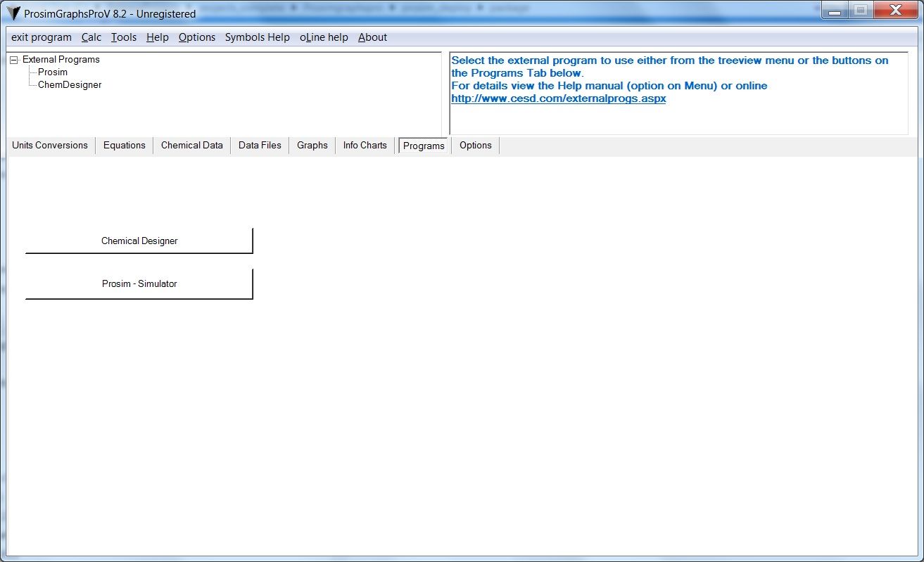Select the Programs tab
Image resolution: width=924 pixels, height=562 pixels.
pos(424,146)
